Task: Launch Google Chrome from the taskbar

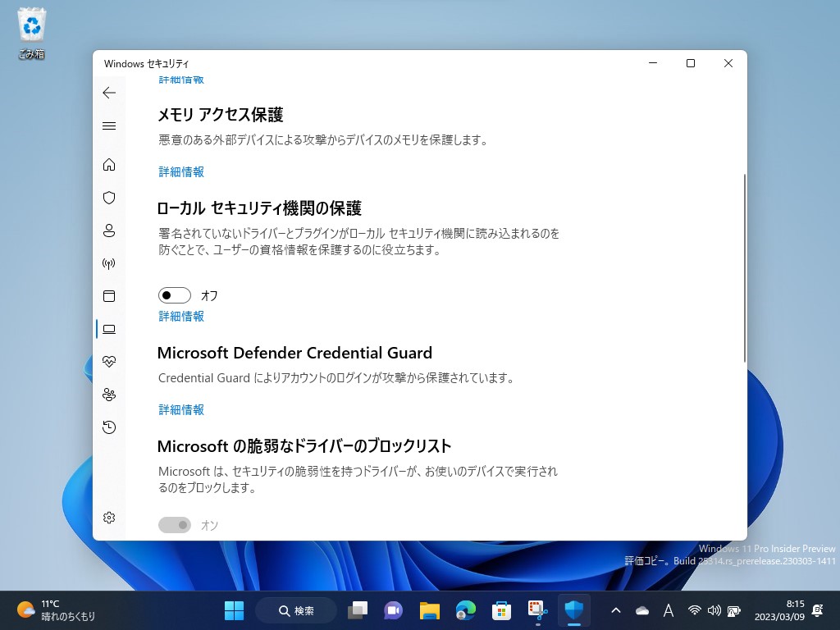Action: click(465, 610)
